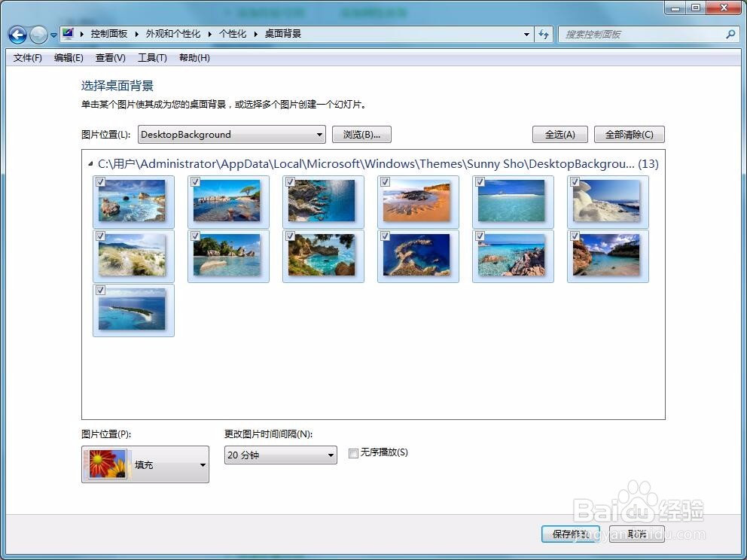Select the red cliffs bay thumbnail in row two

tap(606, 255)
